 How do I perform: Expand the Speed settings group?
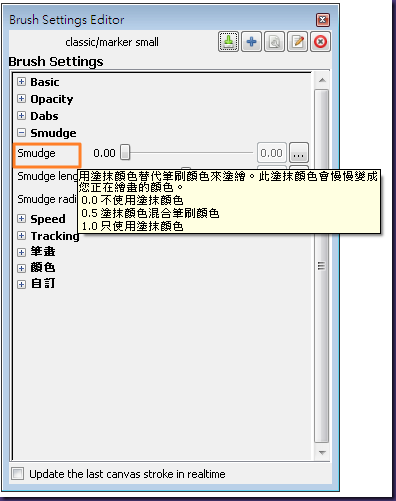point(21,219)
